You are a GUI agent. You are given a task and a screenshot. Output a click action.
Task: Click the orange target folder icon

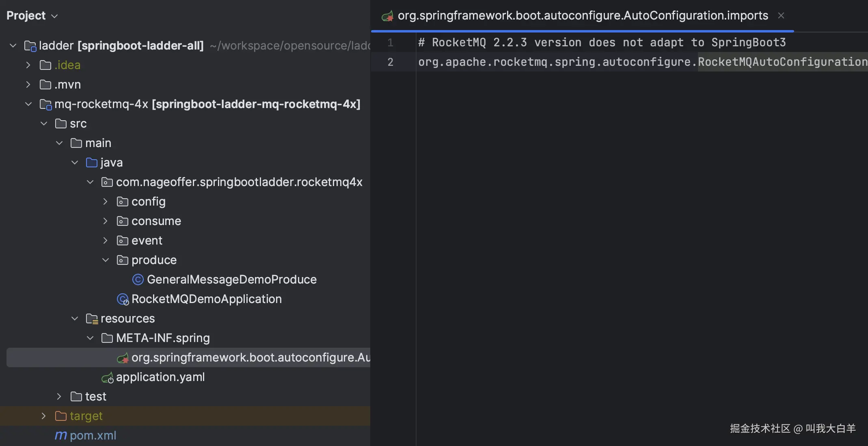click(x=60, y=416)
